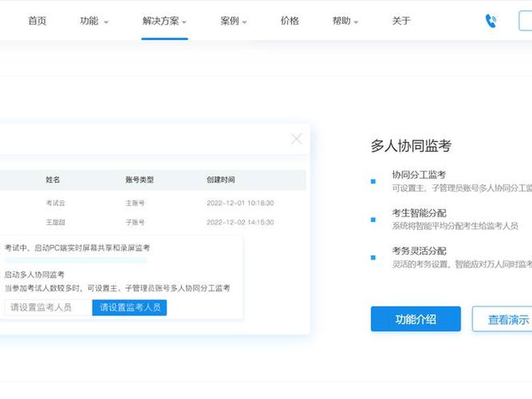Click the bullet icon beside 考生智能分配
This screenshot has height=399, width=532.
(373, 220)
